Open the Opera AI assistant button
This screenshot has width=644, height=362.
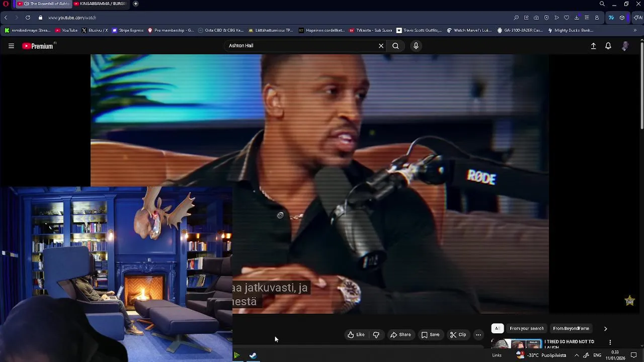pos(637,18)
